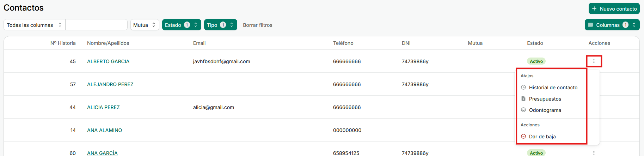Select Historial de contacto from the menu
This screenshot has height=156, width=644.
553,88
